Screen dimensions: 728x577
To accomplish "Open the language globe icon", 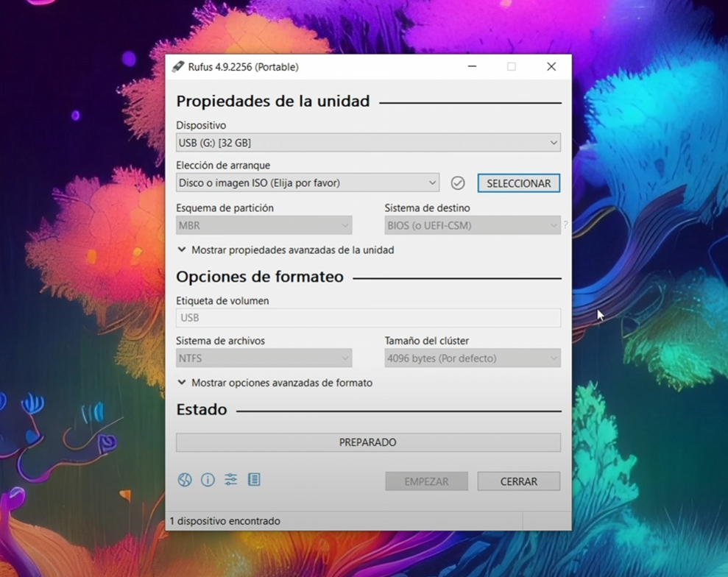I will tap(185, 480).
